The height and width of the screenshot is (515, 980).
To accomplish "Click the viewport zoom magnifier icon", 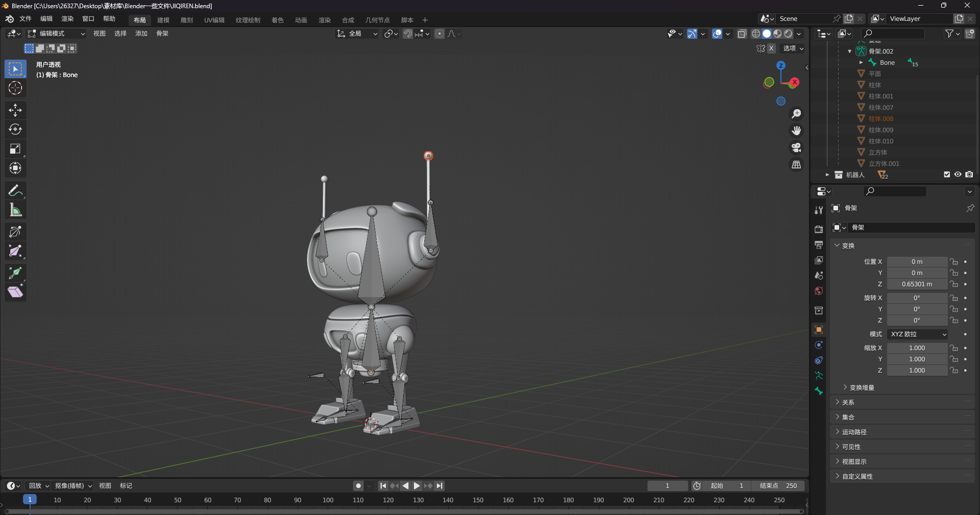I will click(x=796, y=114).
